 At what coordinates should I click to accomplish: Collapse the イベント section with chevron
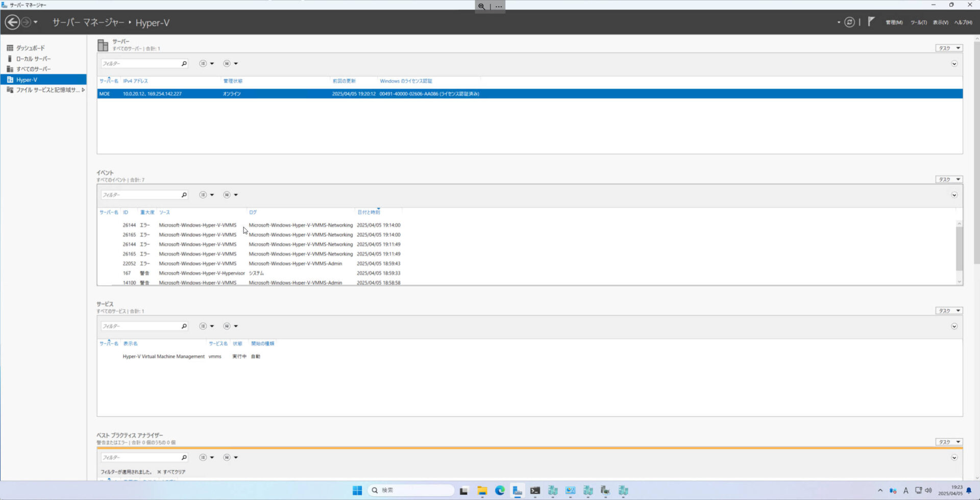[954, 195]
